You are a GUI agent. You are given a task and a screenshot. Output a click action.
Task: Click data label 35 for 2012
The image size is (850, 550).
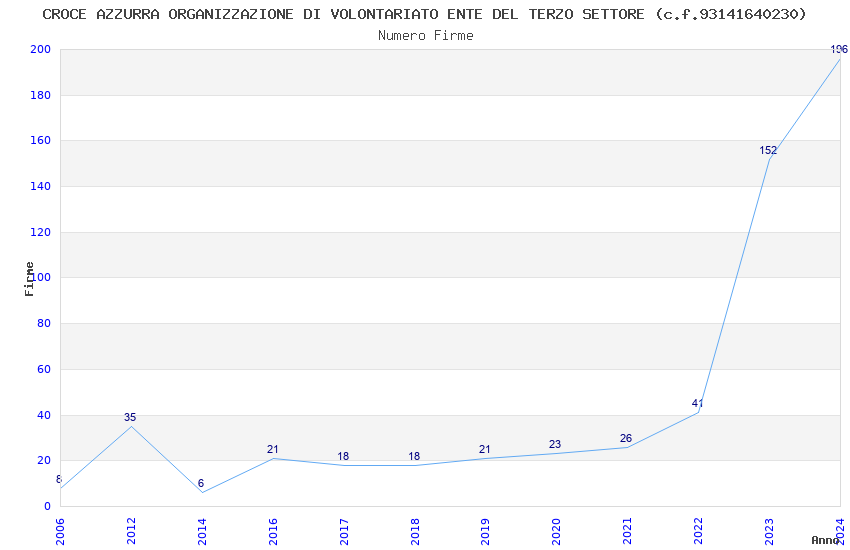[130, 417]
